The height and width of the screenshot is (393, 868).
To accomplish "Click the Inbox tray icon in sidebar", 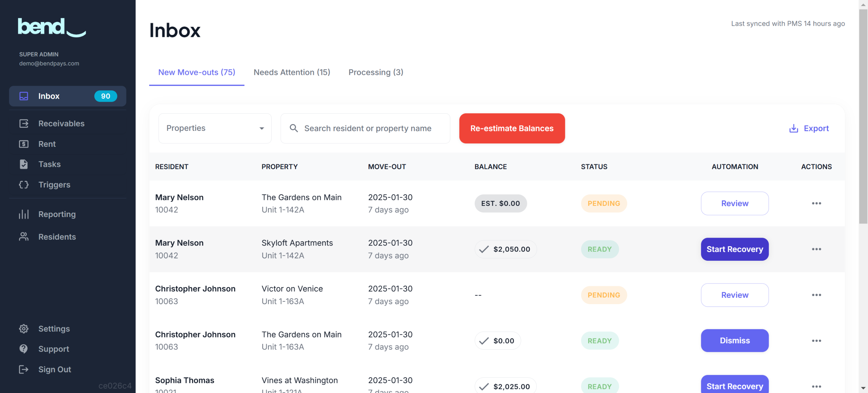I will (24, 96).
